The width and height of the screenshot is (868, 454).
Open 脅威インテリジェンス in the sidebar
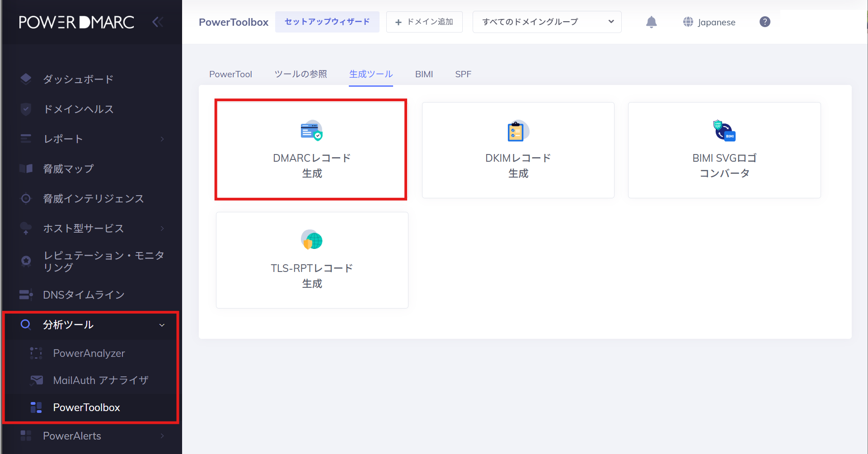coord(93,198)
